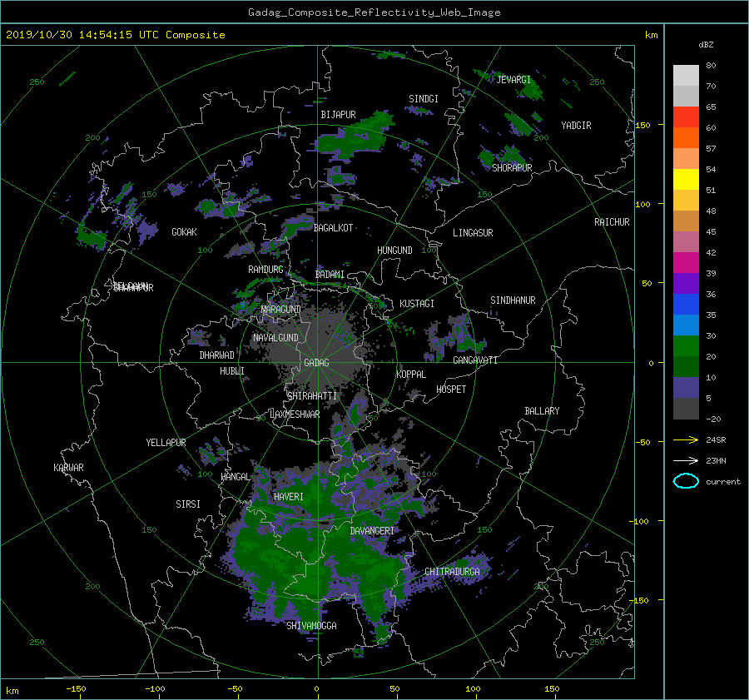Click the BIJAPUR city label
Image resolution: width=749 pixels, height=700 pixels.
[338, 115]
